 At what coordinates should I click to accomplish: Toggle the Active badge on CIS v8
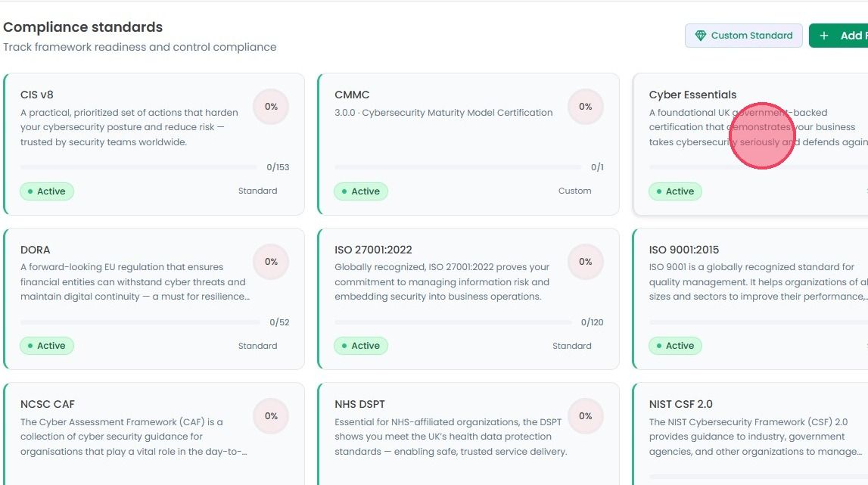click(47, 191)
